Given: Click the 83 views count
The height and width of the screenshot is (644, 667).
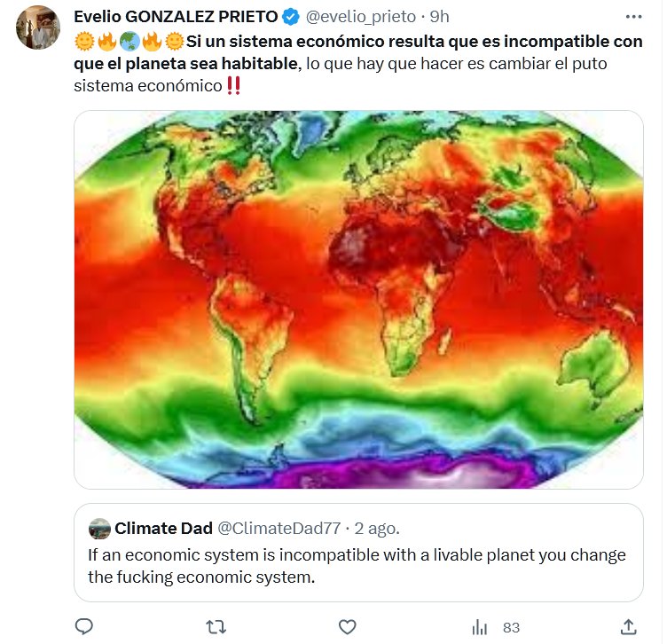Looking at the screenshot, I should click(x=511, y=627).
